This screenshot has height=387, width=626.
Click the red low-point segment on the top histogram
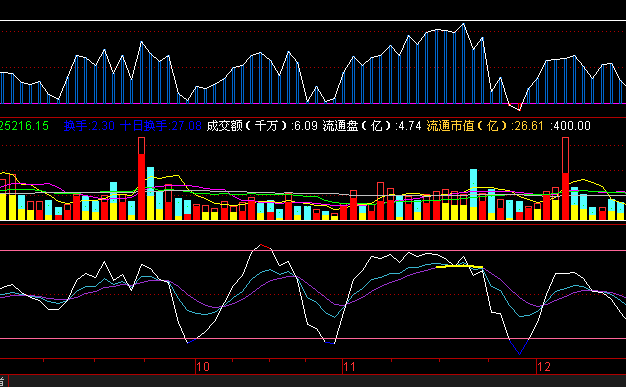pos(515,107)
